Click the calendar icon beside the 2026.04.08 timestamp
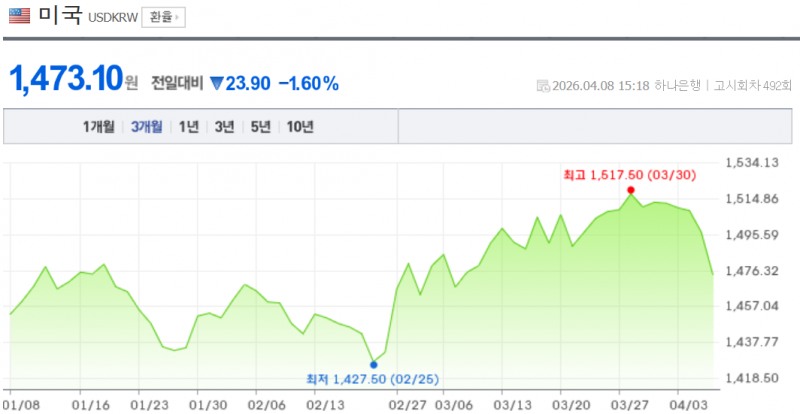Image resolution: width=800 pixels, height=414 pixels. click(x=542, y=86)
